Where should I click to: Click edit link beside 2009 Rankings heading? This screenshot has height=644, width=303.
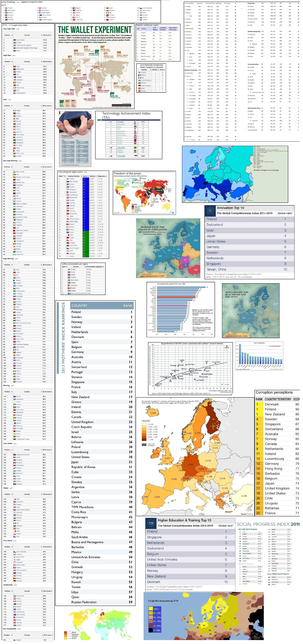pos(18,2)
